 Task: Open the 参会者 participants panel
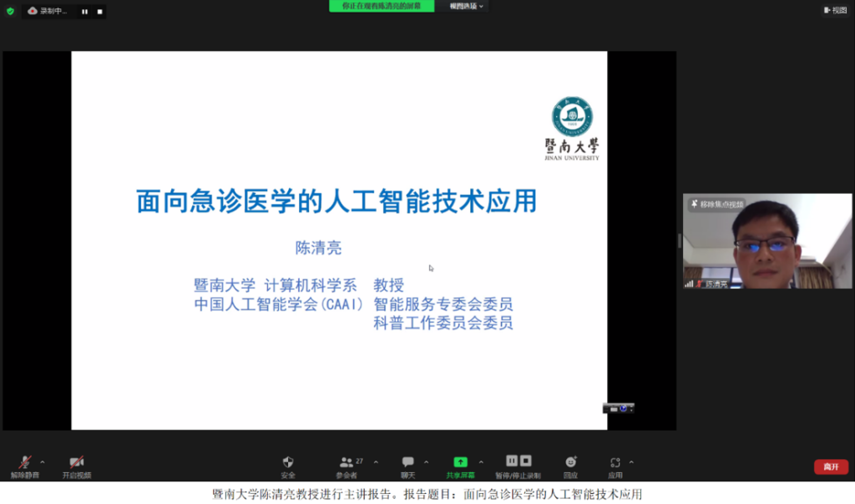point(347,467)
